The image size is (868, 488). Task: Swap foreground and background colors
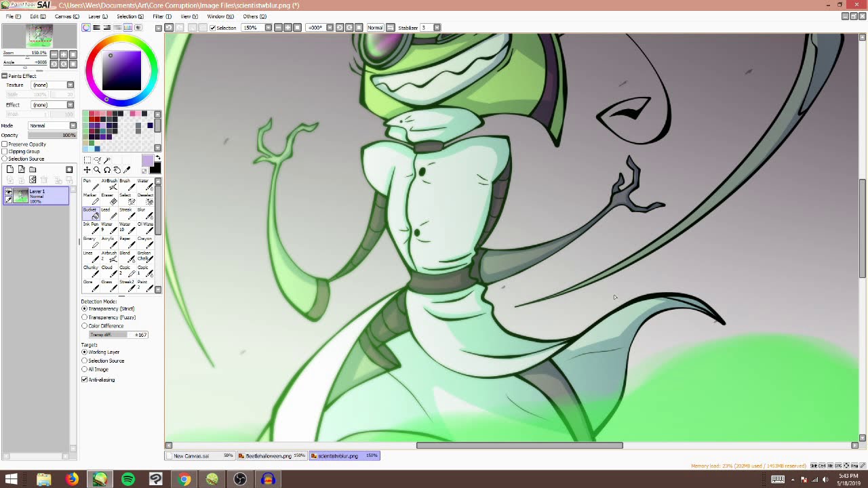pyautogui.click(x=158, y=158)
